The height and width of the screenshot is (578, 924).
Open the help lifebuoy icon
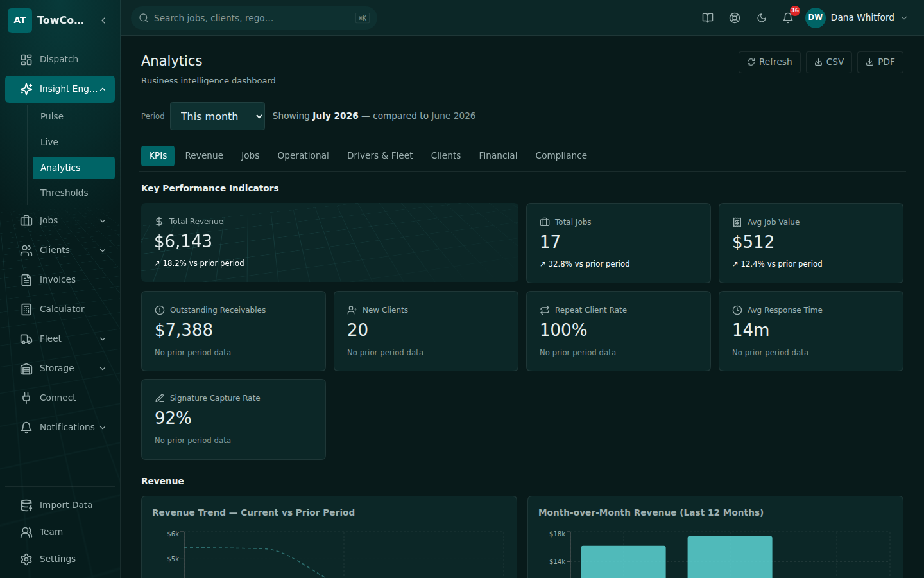click(735, 18)
